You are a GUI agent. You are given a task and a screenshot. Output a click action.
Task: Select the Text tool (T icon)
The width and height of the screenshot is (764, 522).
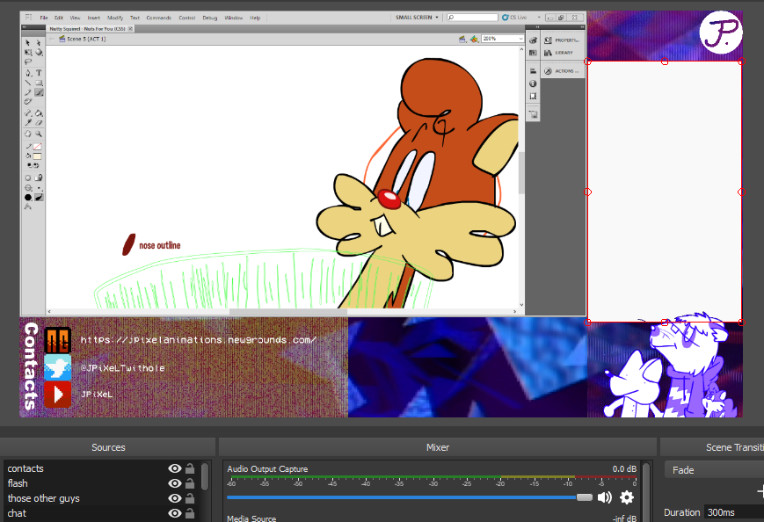[x=39, y=73]
